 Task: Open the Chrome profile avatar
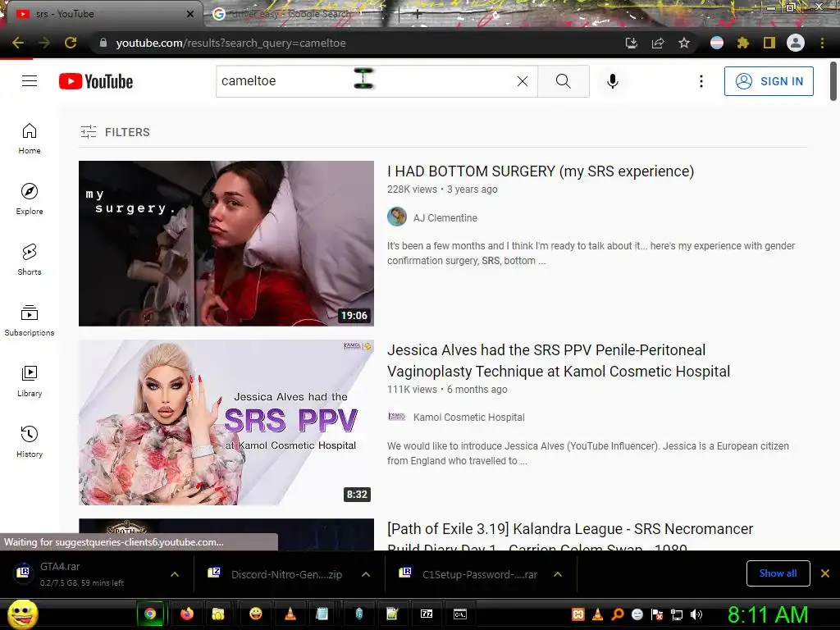click(796, 43)
